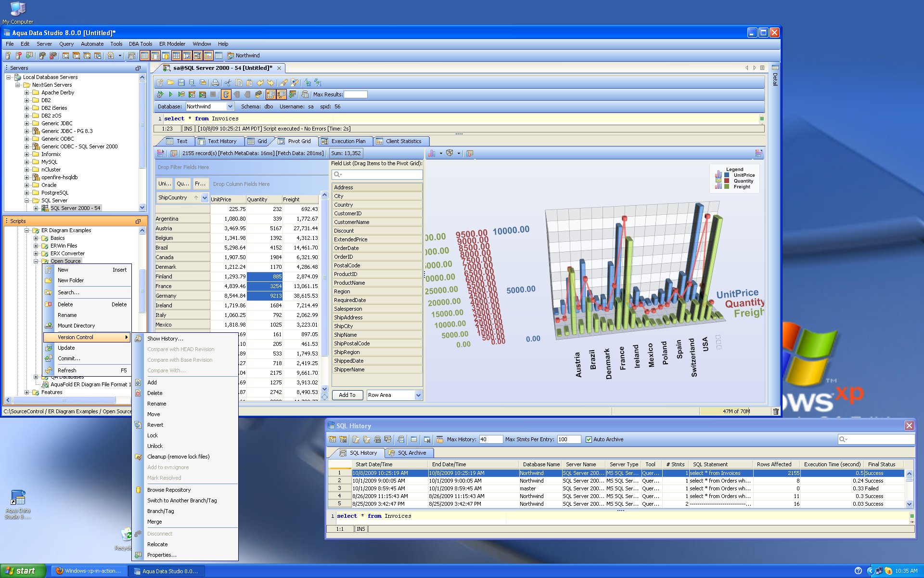Collapse the Local Database Servers node

pyautogui.click(x=8, y=77)
